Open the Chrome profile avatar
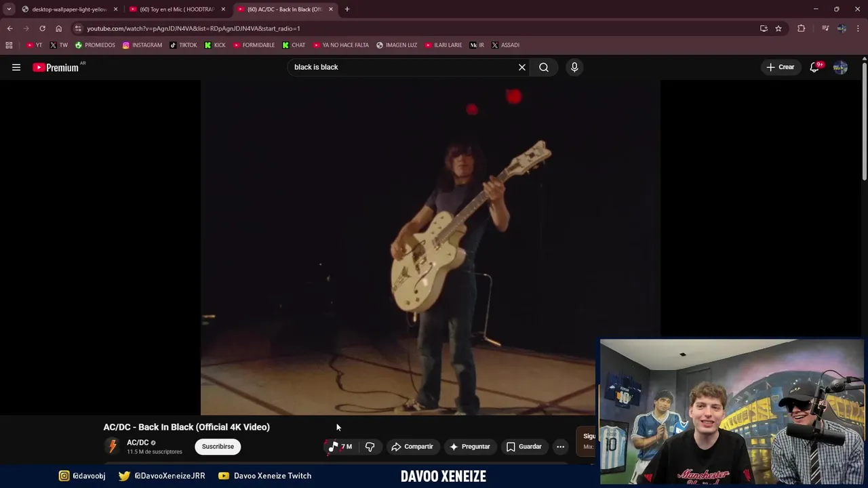This screenshot has width=868, height=488. [x=842, y=28]
